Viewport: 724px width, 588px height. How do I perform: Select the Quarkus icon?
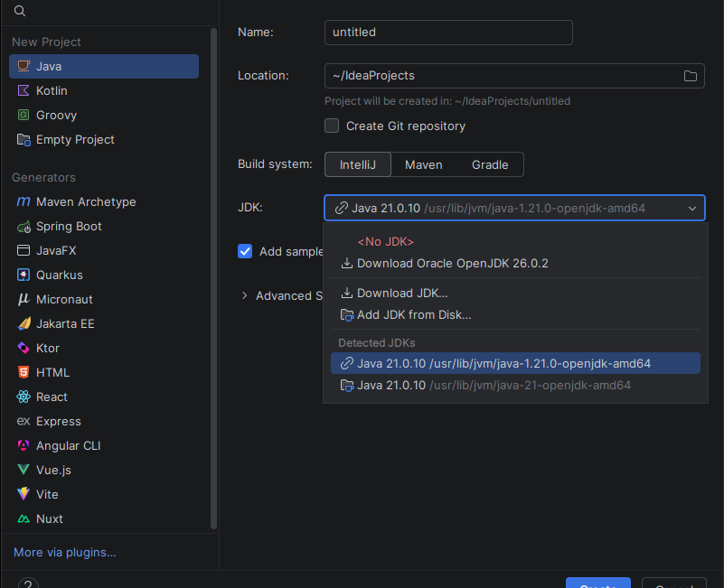coord(24,275)
